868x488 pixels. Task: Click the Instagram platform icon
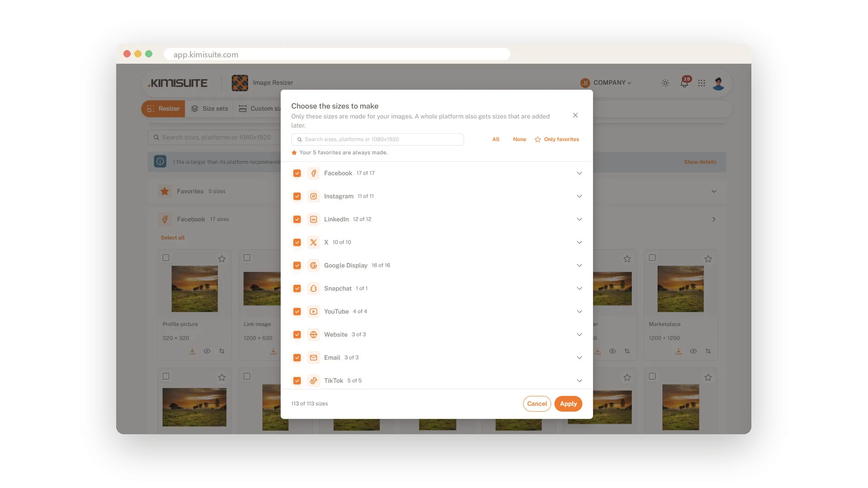pyautogui.click(x=313, y=196)
